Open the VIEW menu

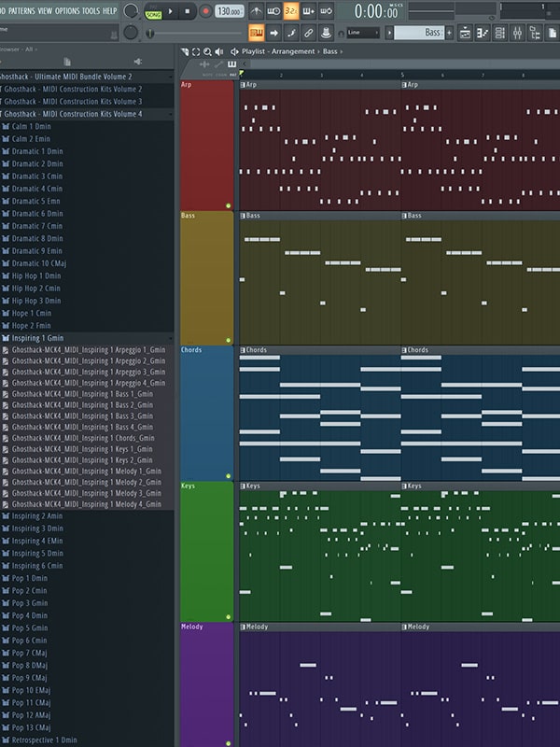tap(45, 11)
